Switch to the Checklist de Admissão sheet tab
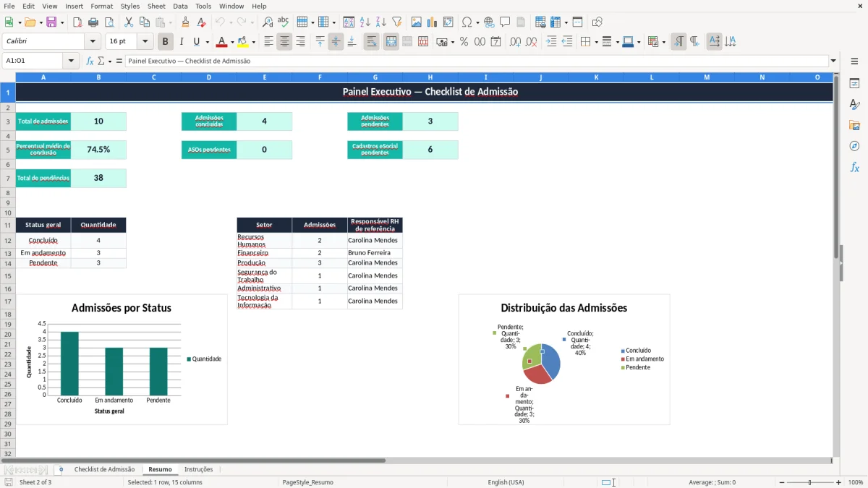Viewport: 868px width, 488px height. click(x=104, y=469)
